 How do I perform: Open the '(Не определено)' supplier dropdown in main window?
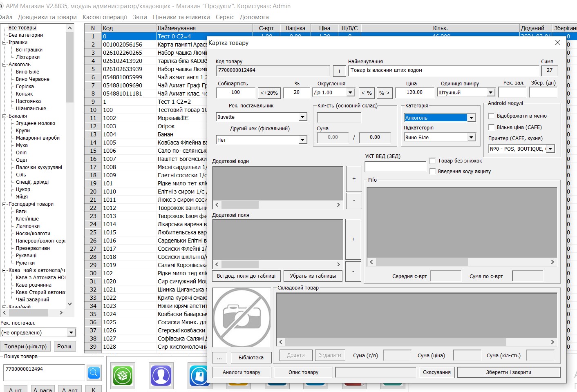click(x=72, y=333)
